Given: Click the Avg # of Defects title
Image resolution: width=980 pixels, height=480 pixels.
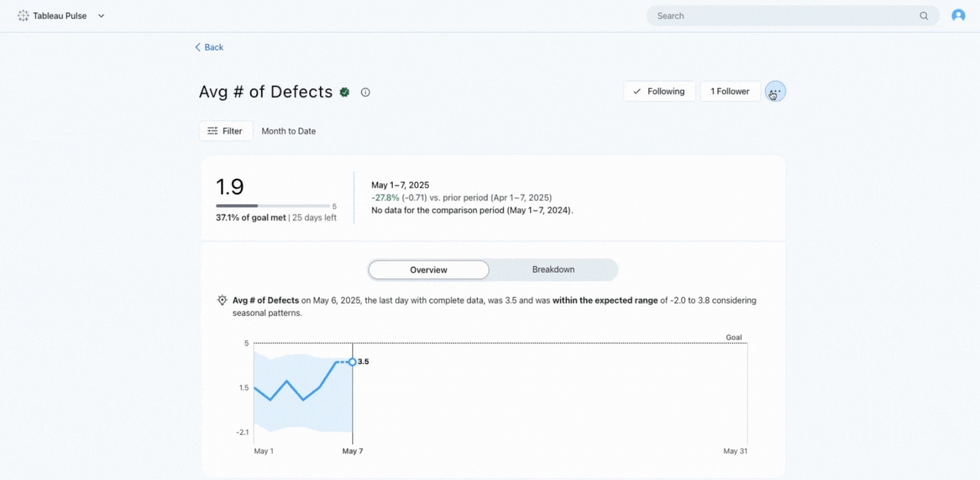Looking at the screenshot, I should click(265, 92).
